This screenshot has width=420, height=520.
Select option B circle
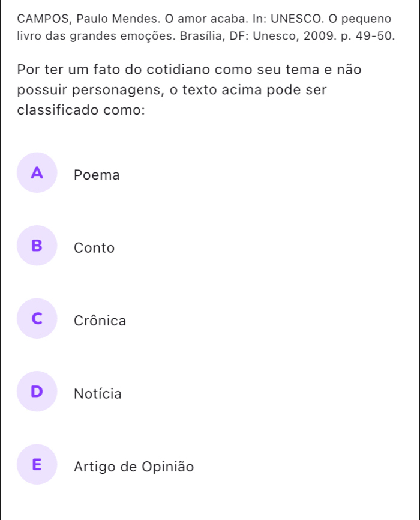tap(37, 246)
